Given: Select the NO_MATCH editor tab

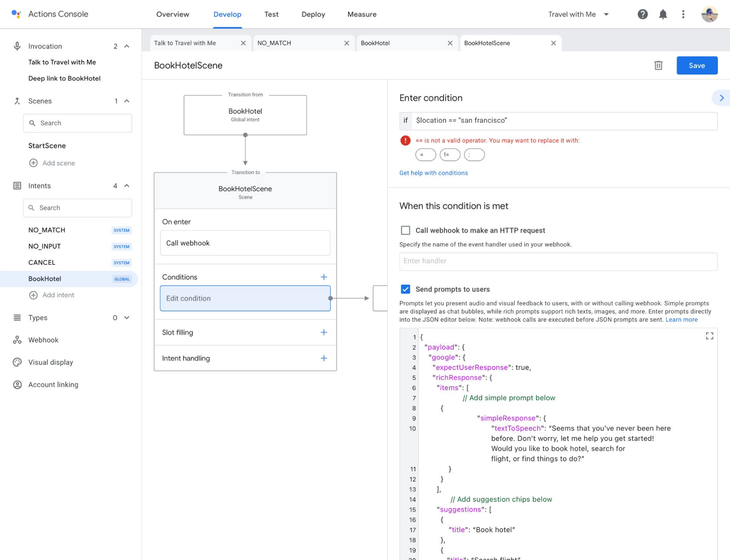Looking at the screenshot, I should point(303,43).
